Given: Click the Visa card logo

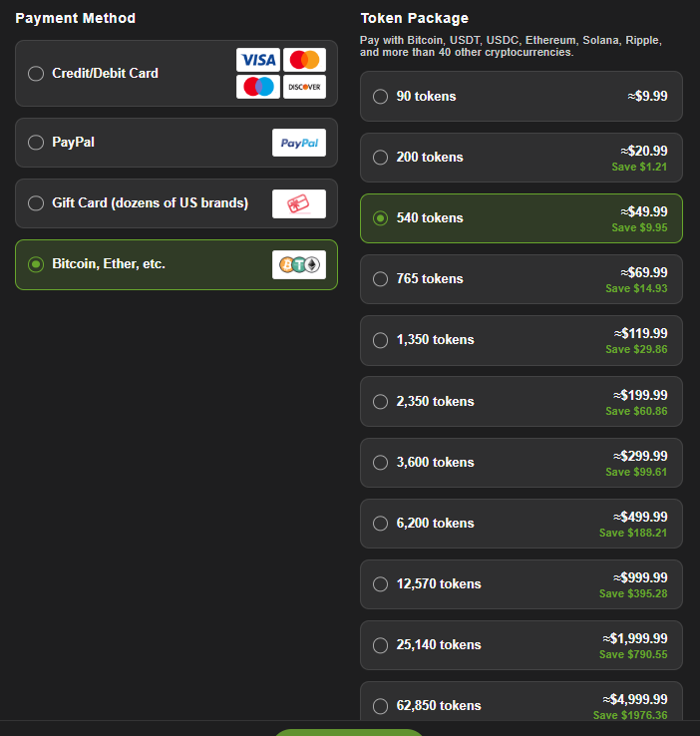Looking at the screenshot, I should 258,60.
